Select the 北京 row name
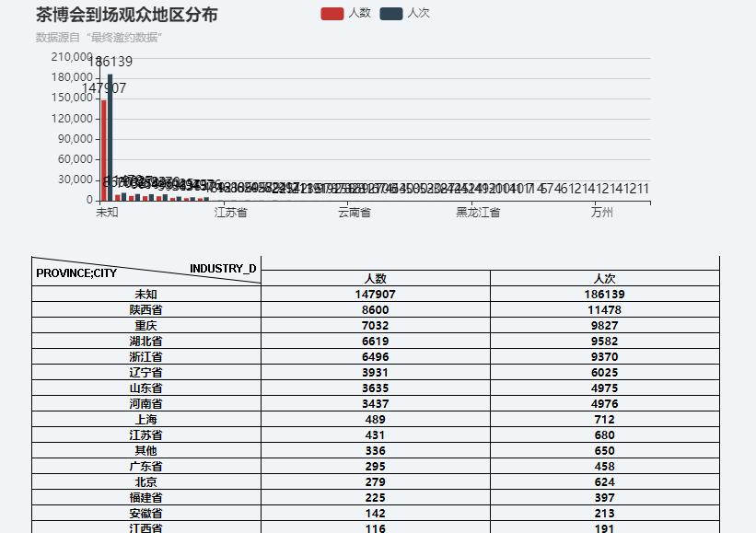The image size is (756, 533). (146, 482)
